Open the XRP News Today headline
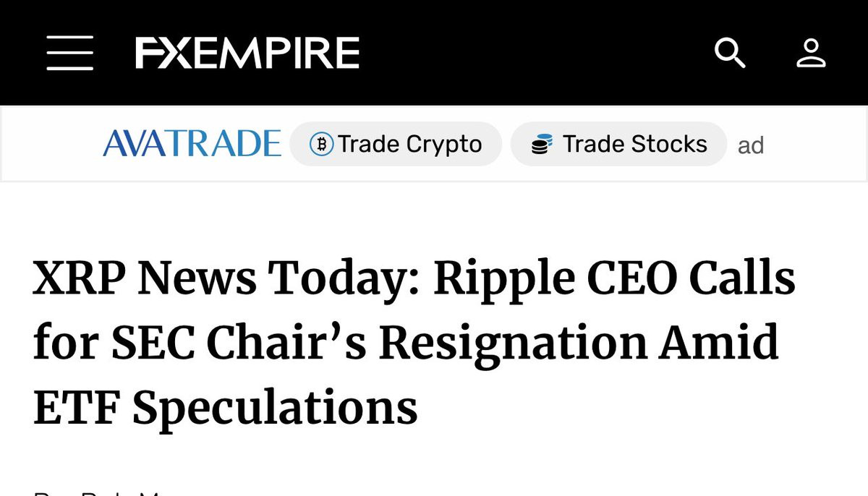Screen dimensions: 868x496 tap(414, 343)
